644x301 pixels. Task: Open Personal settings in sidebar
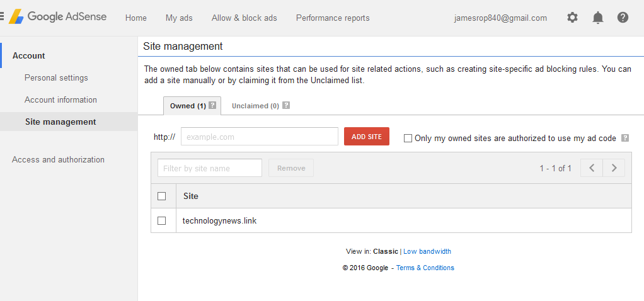pyautogui.click(x=56, y=78)
